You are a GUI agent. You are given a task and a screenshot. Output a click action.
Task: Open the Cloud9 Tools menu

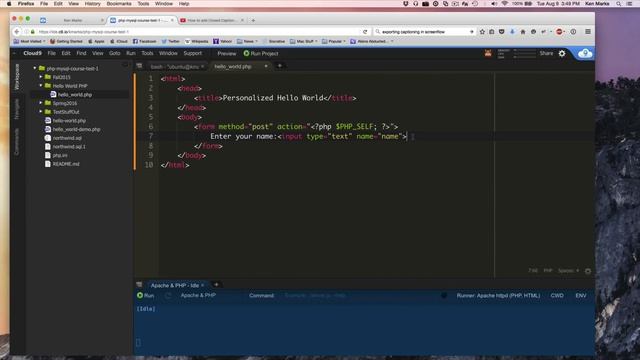pos(147,53)
